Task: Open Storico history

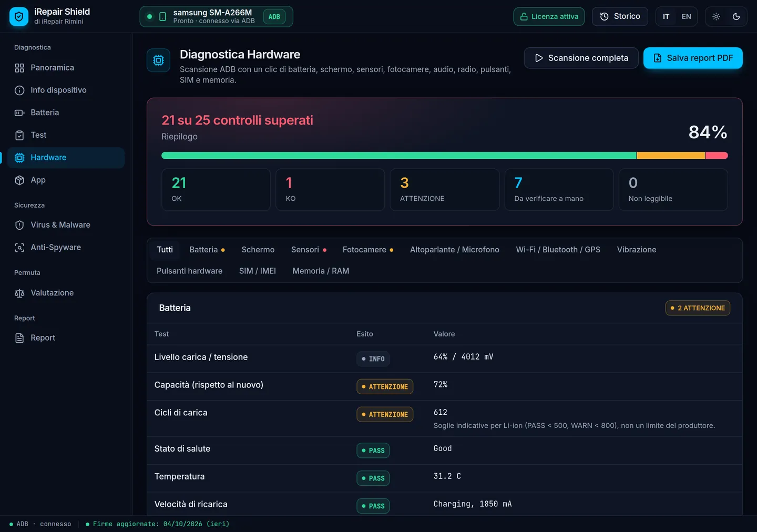Action: click(620, 16)
